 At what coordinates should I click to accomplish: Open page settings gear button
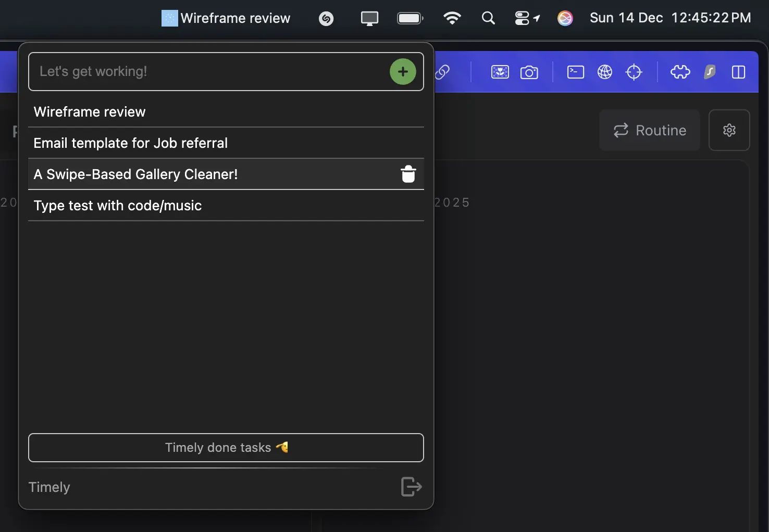[x=729, y=130]
